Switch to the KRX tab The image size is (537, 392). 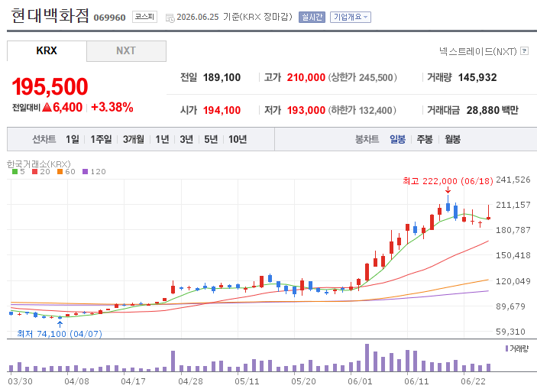coord(47,50)
